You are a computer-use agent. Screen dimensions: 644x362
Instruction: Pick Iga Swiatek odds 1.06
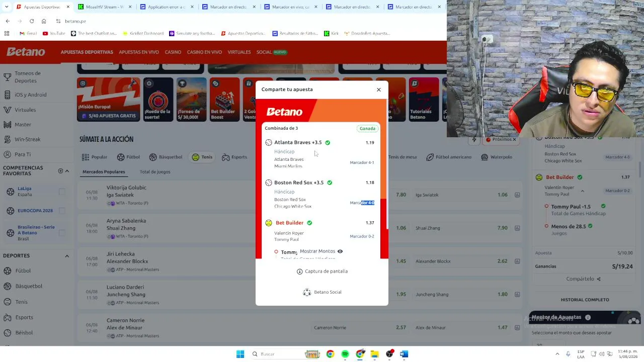tap(461, 195)
